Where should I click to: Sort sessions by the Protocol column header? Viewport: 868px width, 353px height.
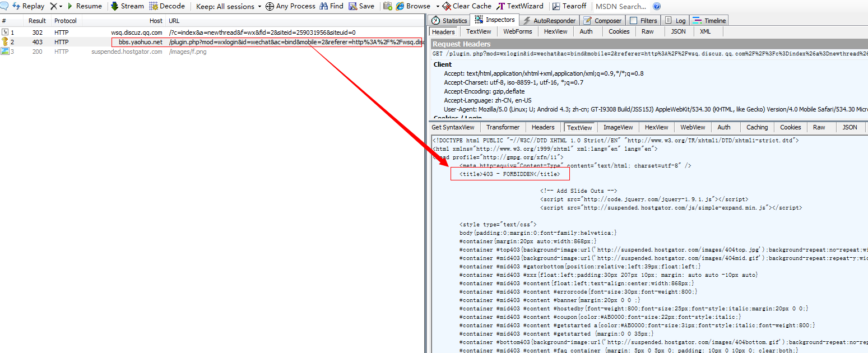[x=66, y=21]
